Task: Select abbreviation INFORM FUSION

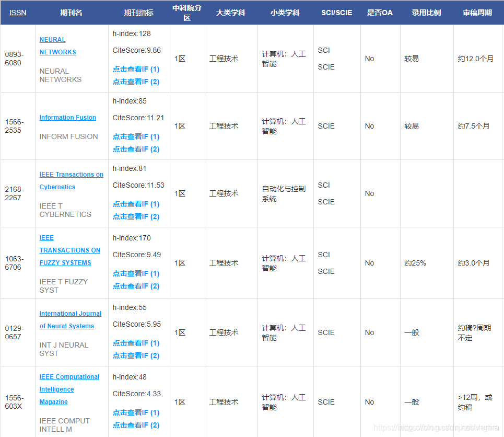Action: [x=68, y=136]
